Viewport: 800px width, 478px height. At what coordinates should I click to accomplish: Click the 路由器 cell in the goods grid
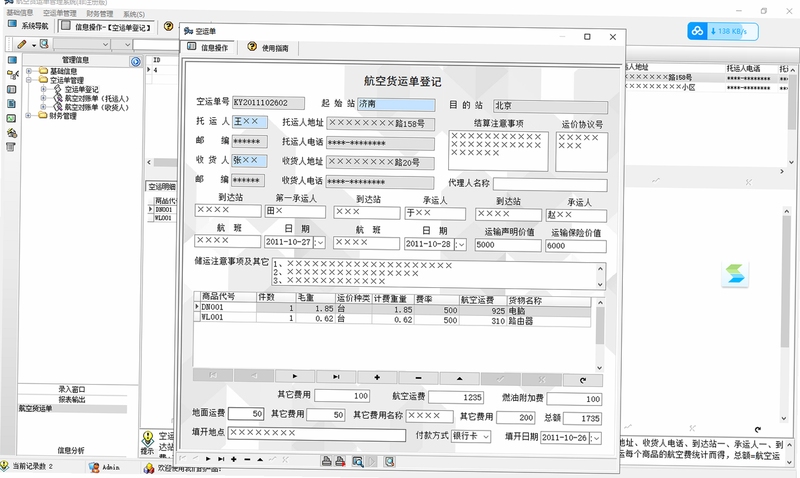548,321
